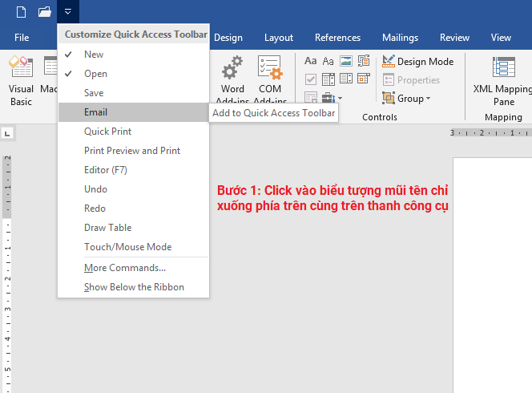Insert a Drop-Down List content control
The width and height of the screenshot is (532, 393).
(346, 79)
